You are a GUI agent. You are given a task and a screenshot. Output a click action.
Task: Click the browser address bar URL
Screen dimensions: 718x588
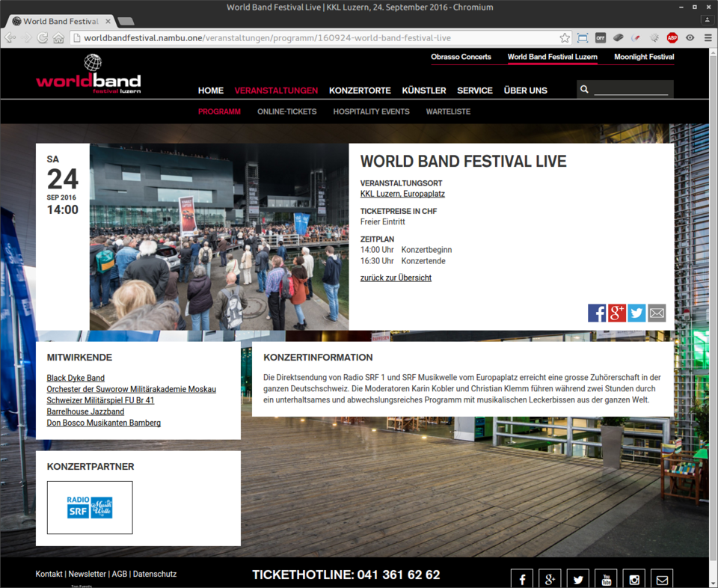[x=268, y=38]
